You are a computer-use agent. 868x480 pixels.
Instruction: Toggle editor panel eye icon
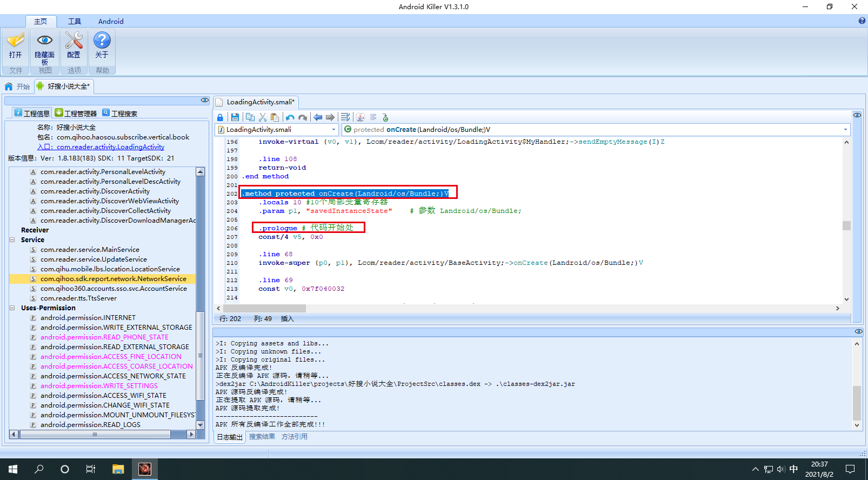[857, 115]
